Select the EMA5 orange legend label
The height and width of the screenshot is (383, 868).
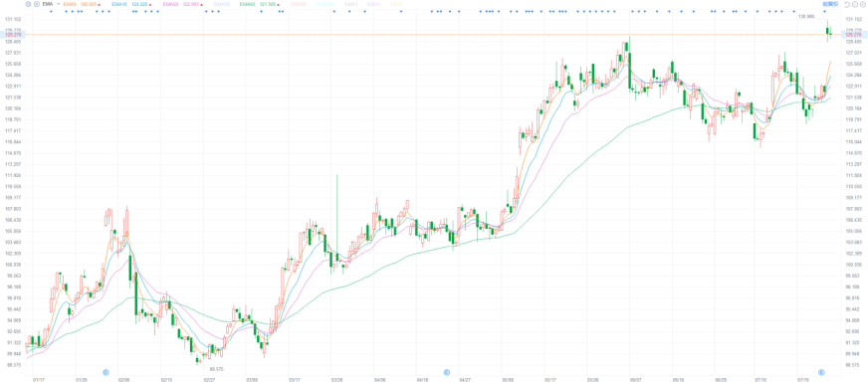pos(70,4)
